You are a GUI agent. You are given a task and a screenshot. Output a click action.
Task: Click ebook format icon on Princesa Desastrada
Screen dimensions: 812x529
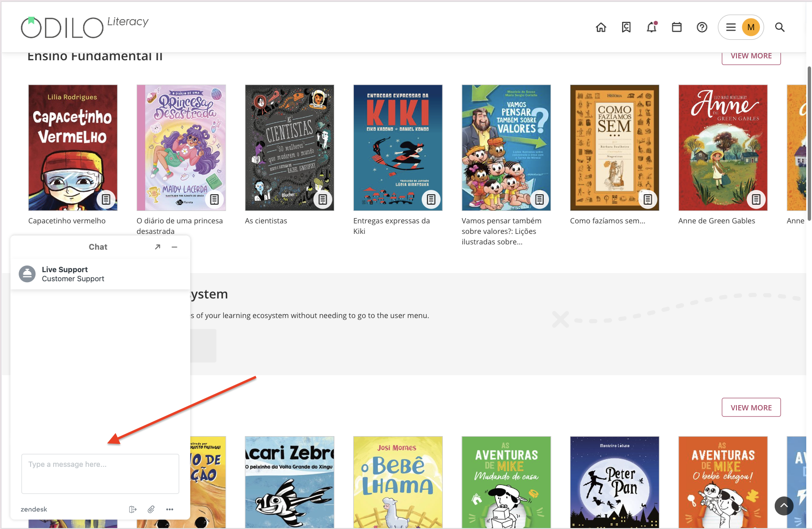215,199
